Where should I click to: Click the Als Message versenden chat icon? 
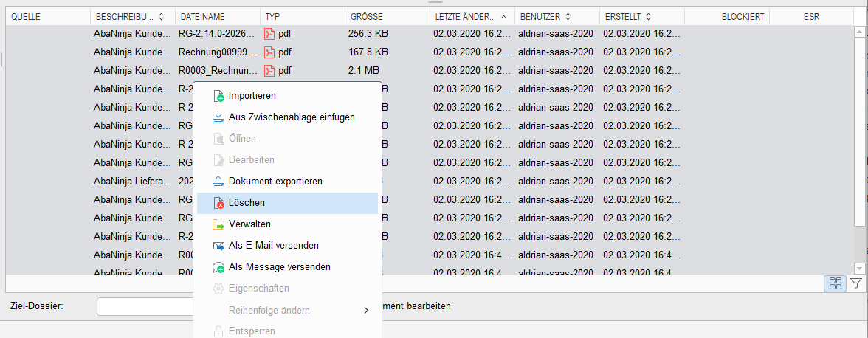tap(218, 267)
